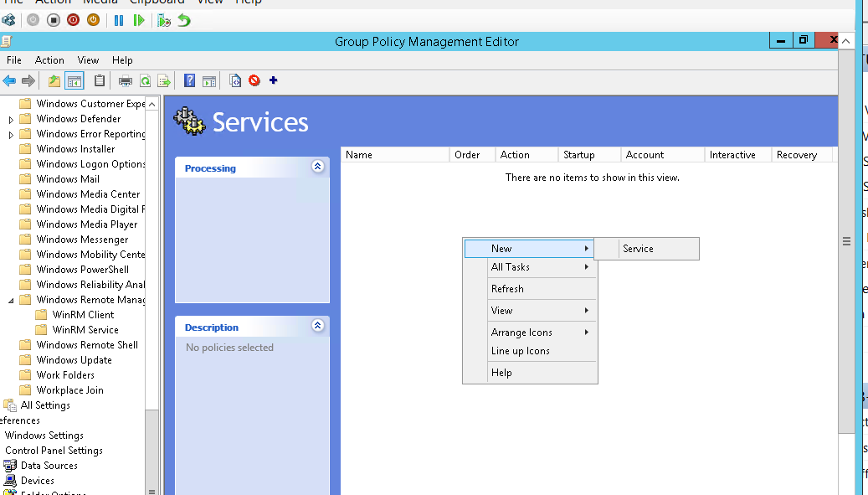
Task: Open All Tasks submenu
Action: [529, 267]
